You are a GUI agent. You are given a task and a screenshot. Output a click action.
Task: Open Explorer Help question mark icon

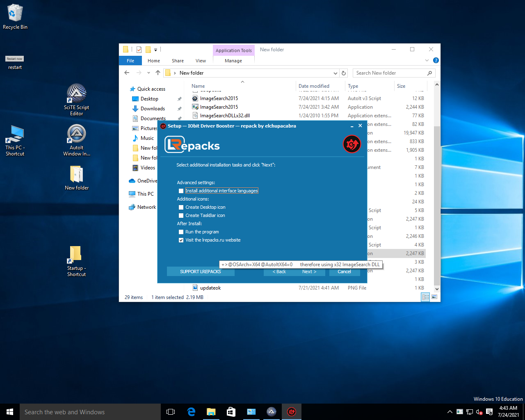pos(436,60)
